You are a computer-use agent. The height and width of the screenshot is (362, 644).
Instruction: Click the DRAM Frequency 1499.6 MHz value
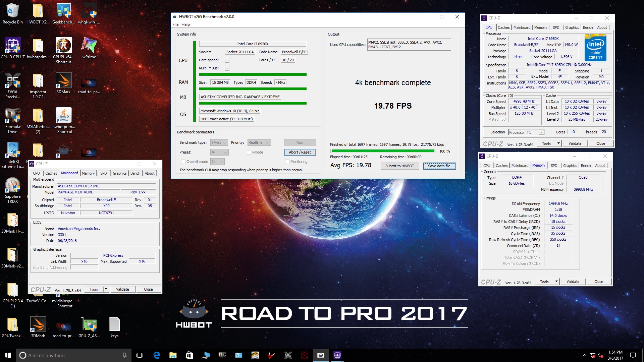point(558,203)
